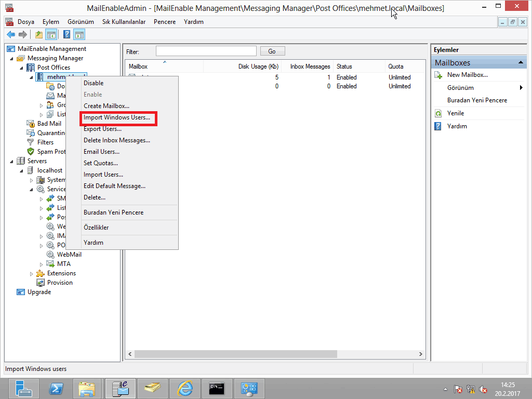Open the Pencere menu
Image resolution: width=532 pixels, height=399 pixels.
point(165,22)
